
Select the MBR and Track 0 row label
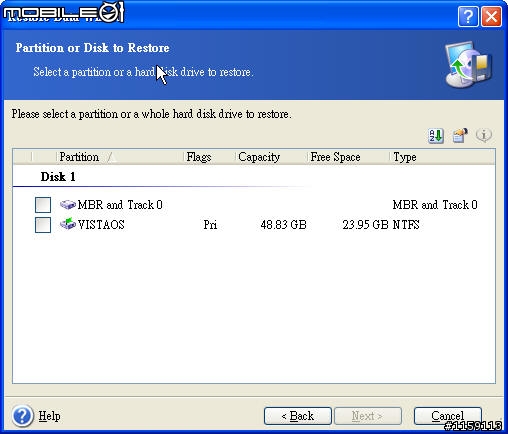120,205
